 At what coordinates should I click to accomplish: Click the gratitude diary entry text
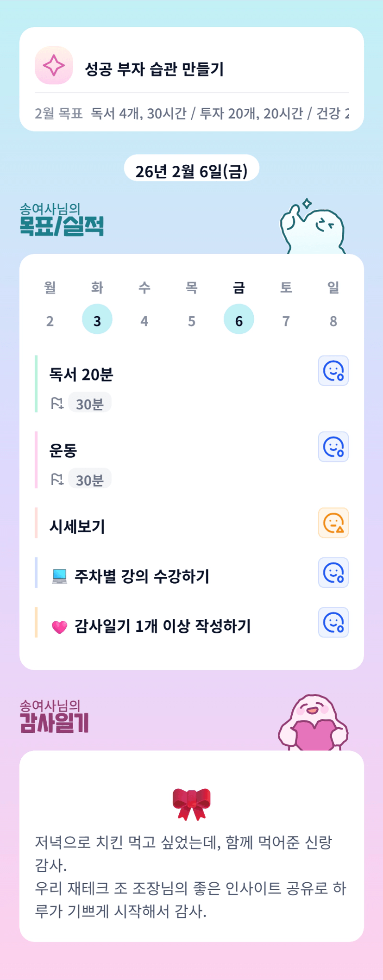tap(190, 876)
